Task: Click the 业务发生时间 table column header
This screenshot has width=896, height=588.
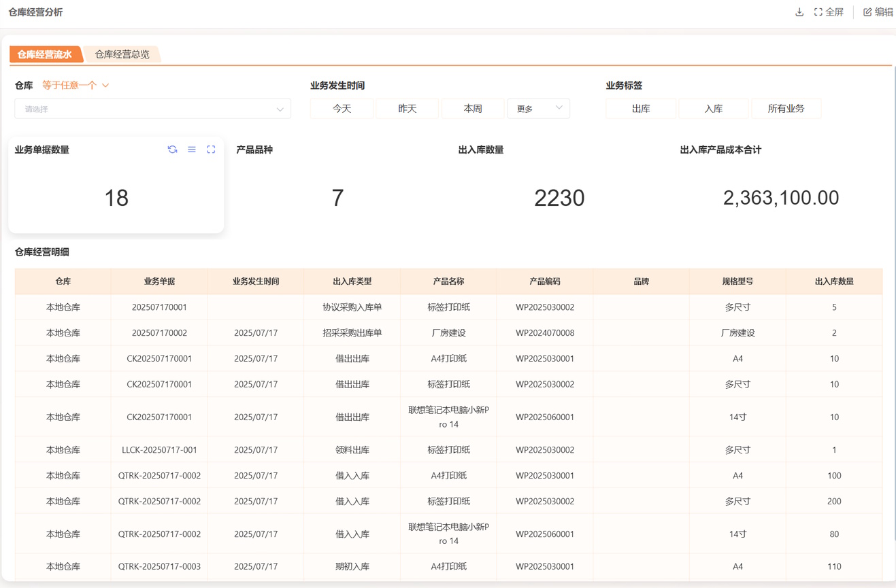Action: coord(256,281)
